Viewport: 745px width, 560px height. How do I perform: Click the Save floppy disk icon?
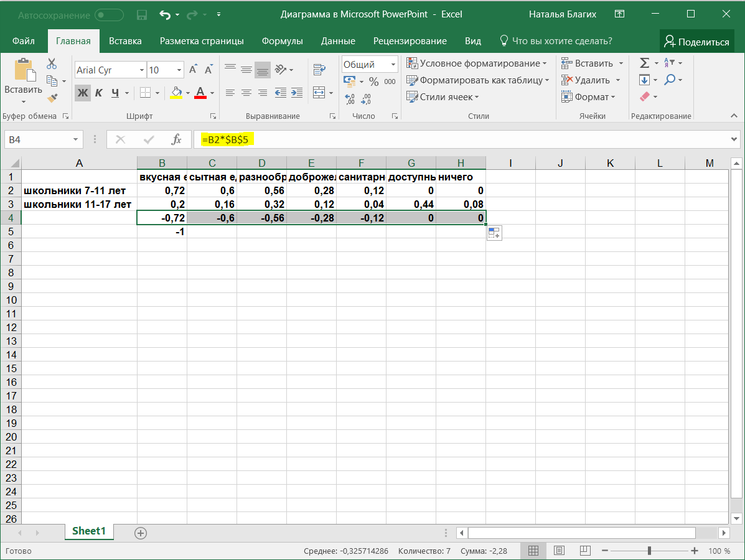click(141, 14)
